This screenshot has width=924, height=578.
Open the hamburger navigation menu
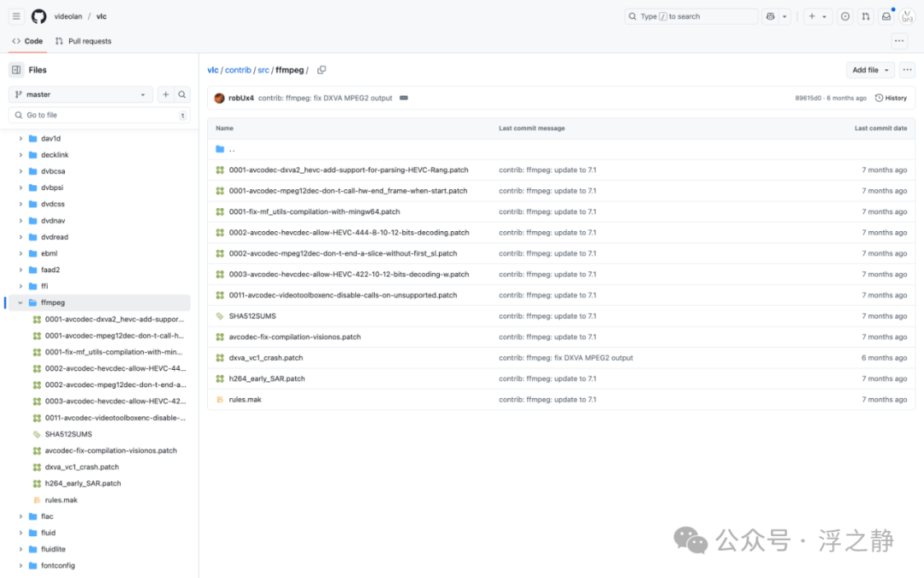tap(16, 16)
